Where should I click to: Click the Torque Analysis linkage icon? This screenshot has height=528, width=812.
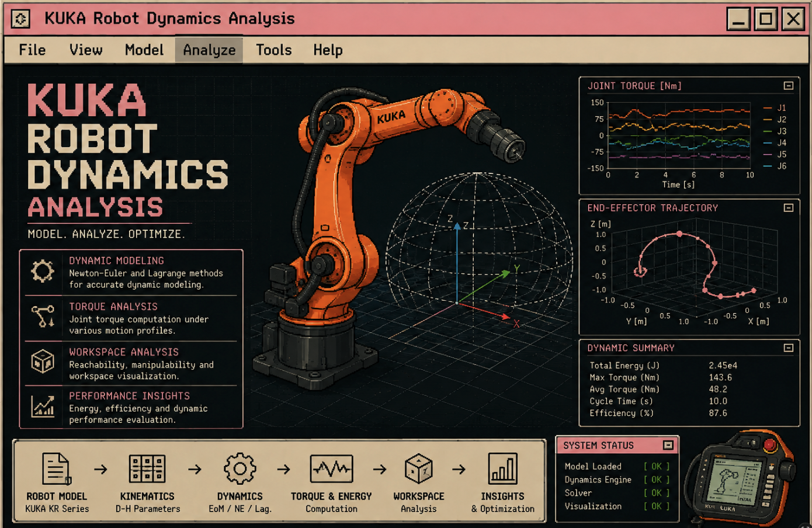43,316
